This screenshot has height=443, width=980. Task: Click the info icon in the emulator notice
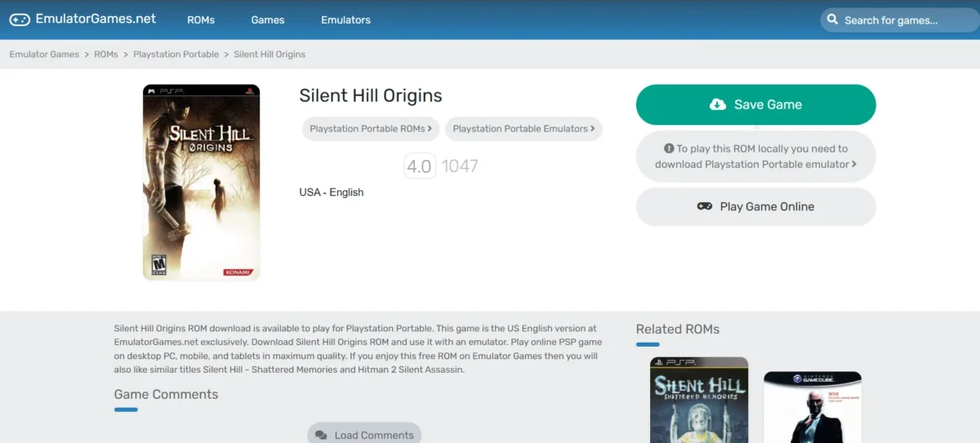click(669, 149)
